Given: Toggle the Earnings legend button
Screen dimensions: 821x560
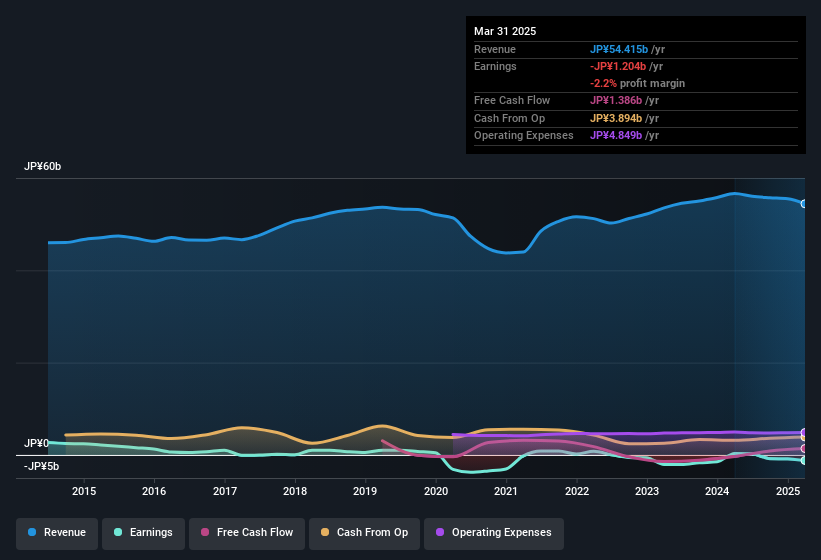Looking at the screenshot, I should tap(143, 533).
